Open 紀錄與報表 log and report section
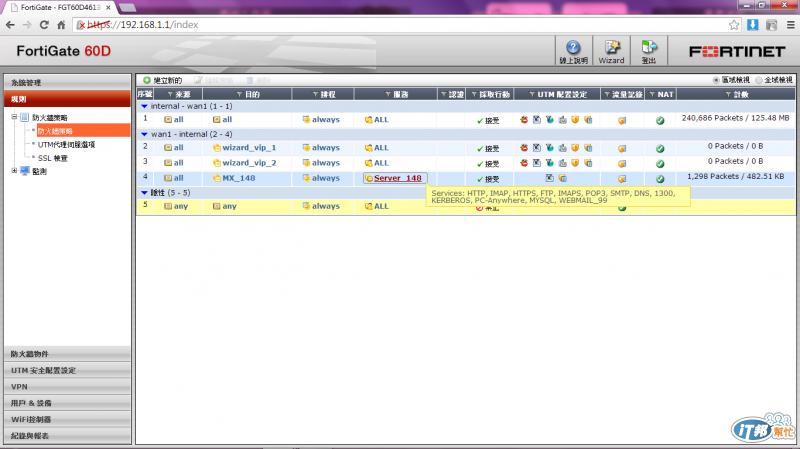 [67, 436]
